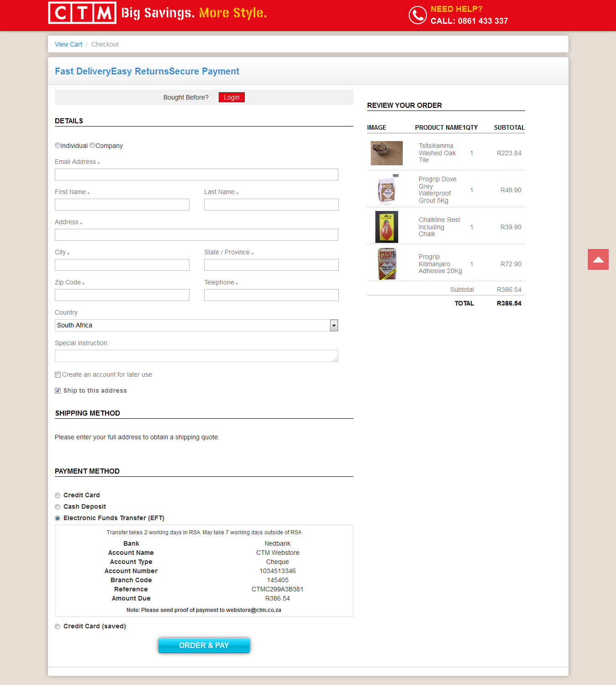Click the bold TOTAL amount R386.54

(509, 303)
